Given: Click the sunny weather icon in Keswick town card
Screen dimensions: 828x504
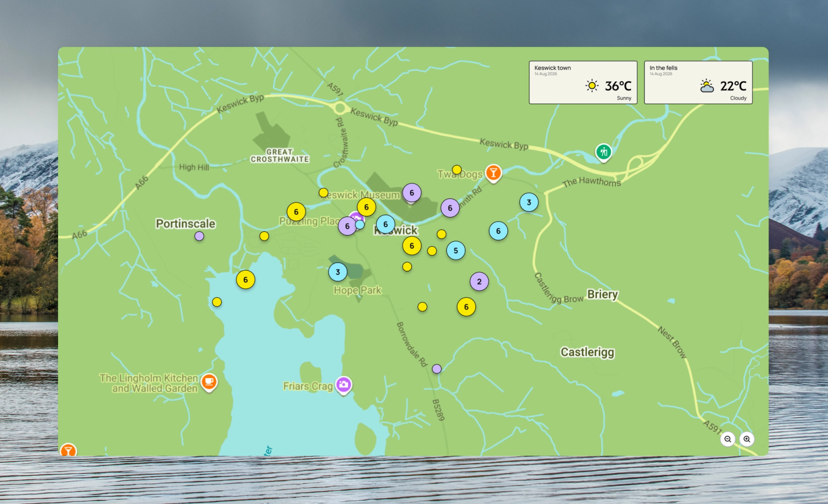Looking at the screenshot, I should (592, 85).
